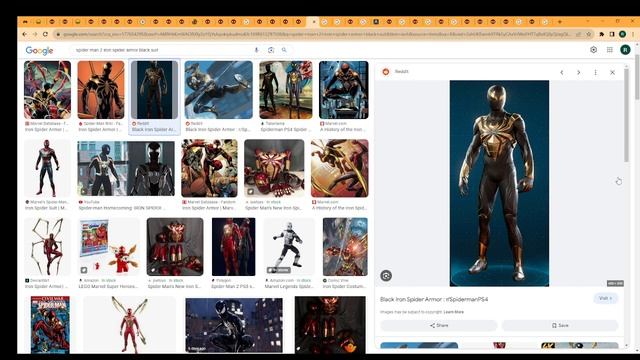This screenshot has height=360, width=640.
Task: Open YouTube Spider-man Homecoming IRON SPIDER result
Action: [x=126, y=168]
